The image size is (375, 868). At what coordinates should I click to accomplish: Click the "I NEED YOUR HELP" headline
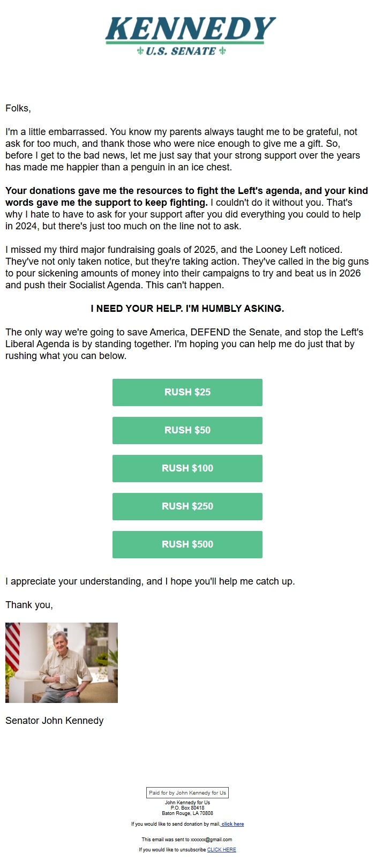(x=187, y=309)
